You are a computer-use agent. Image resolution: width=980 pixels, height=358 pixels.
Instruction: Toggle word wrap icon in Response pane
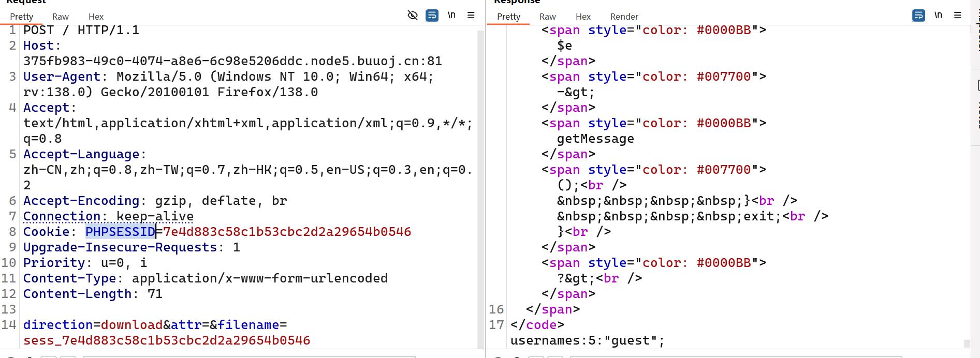pyautogui.click(x=918, y=16)
